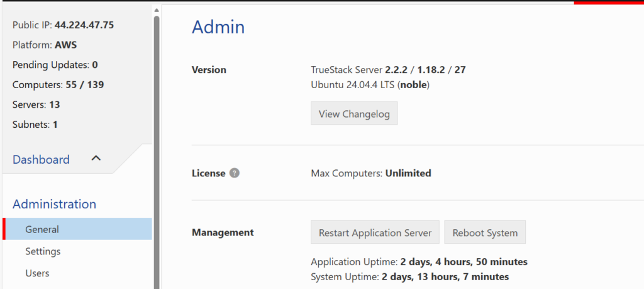Click the Pending Updates count

coord(94,65)
